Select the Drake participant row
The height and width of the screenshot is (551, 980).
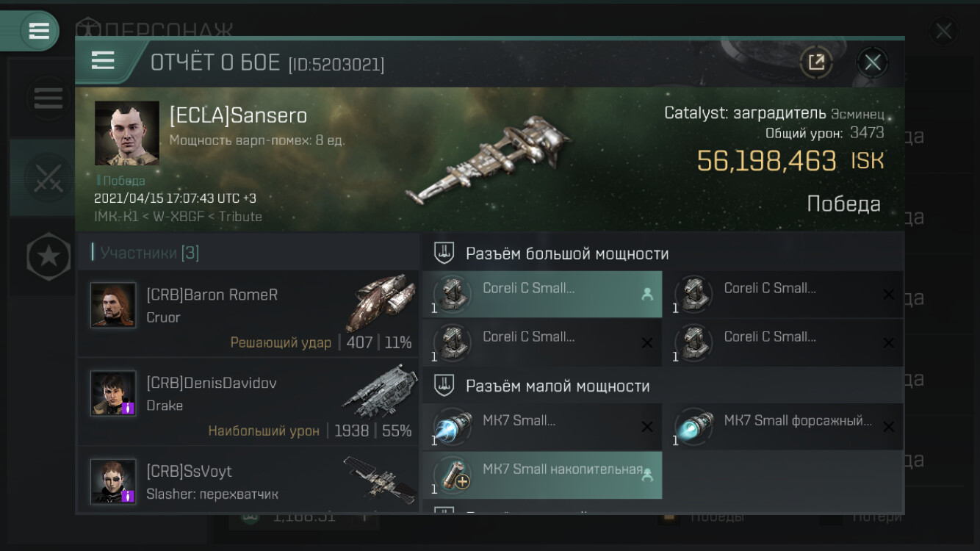pyautogui.click(x=248, y=401)
